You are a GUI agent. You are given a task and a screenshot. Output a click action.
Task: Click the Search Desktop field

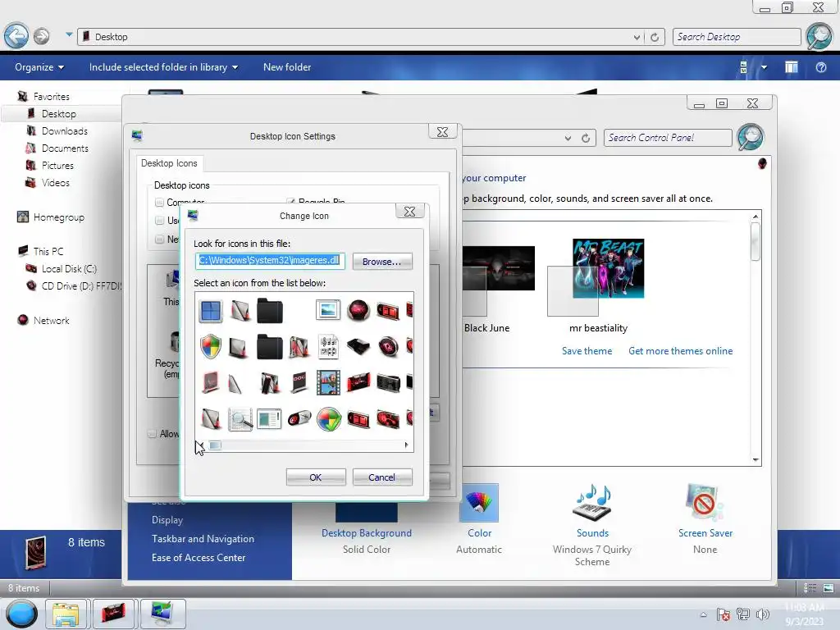click(737, 37)
